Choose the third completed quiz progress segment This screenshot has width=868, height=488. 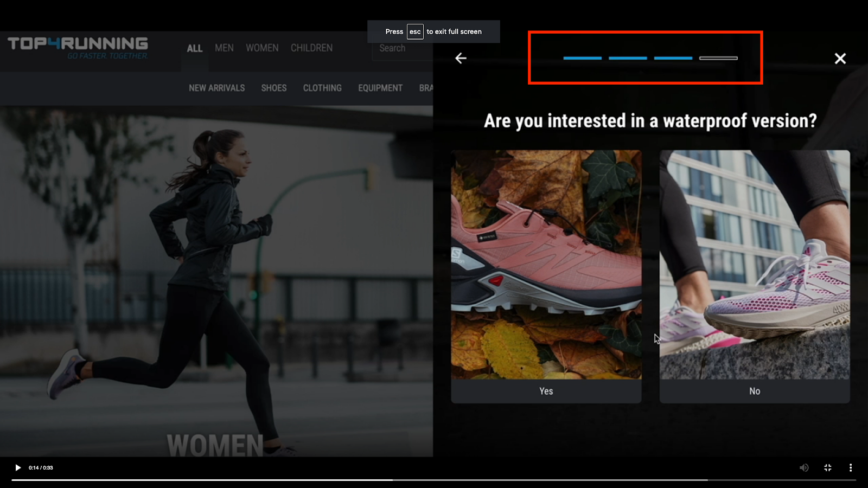[673, 57]
